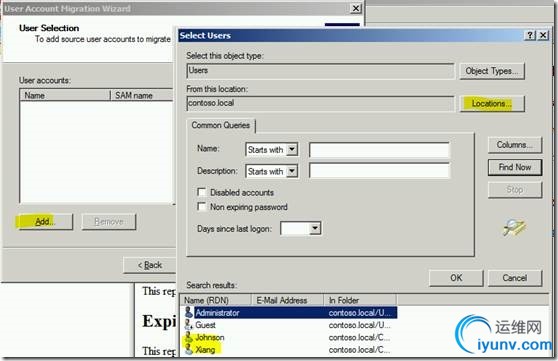This screenshot has width=558, height=361.
Task: Click the Xiang user icon in results
Action: click(x=189, y=349)
